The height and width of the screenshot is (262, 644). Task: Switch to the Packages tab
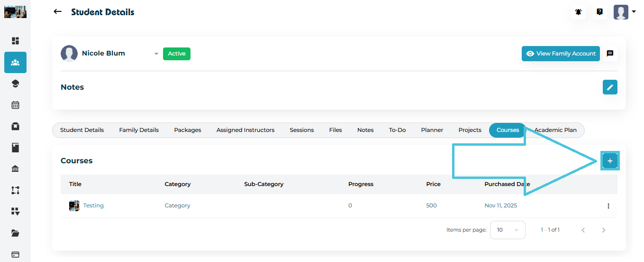188,130
